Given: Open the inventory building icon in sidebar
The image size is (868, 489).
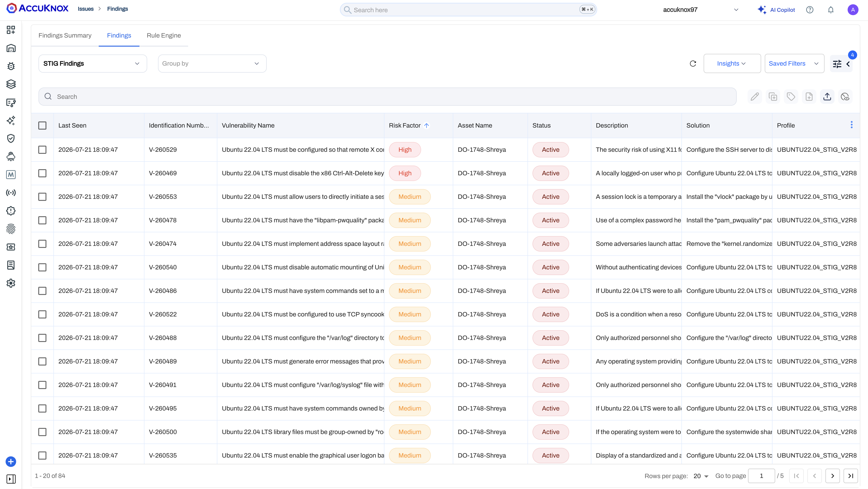Looking at the screenshot, I should point(11,48).
